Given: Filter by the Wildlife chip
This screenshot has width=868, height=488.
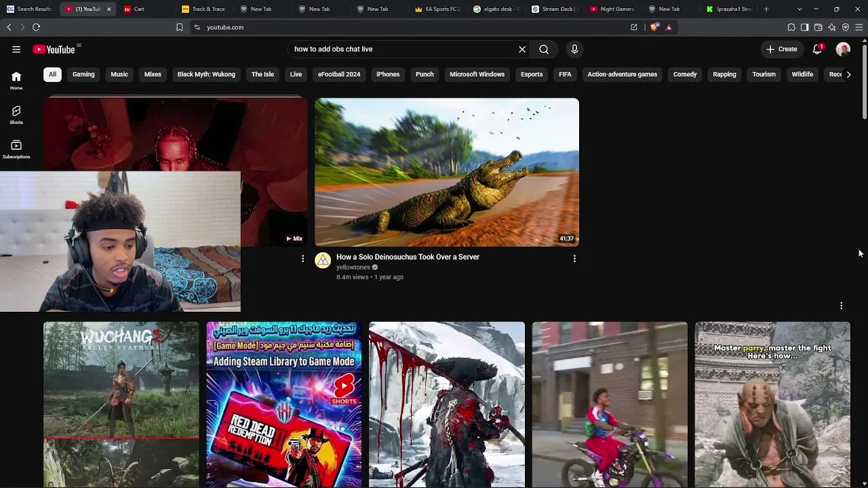Looking at the screenshot, I should point(802,74).
